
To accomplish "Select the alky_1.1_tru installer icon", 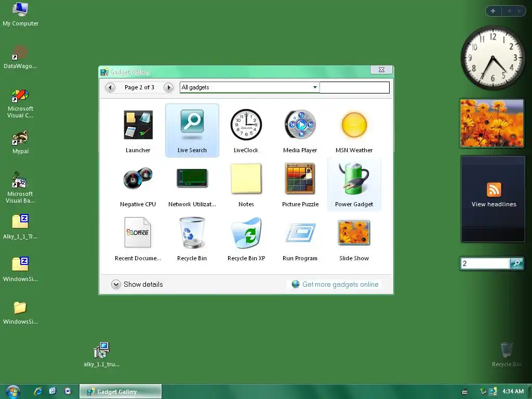I will [x=101, y=354].
